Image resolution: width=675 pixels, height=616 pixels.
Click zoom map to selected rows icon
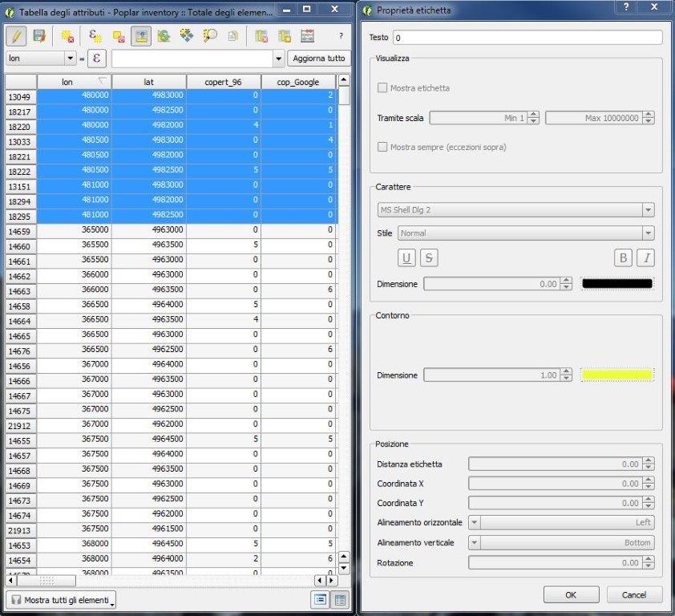pos(210,36)
